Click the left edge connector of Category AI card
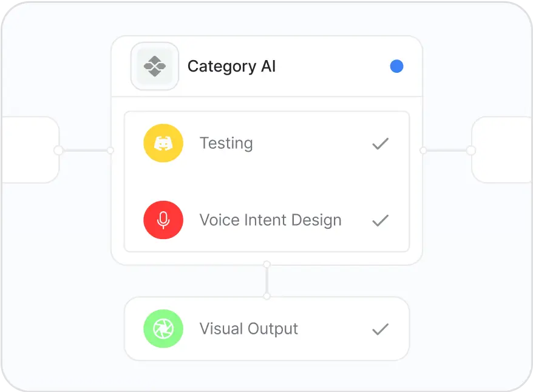The image size is (533, 392). point(110,150)
